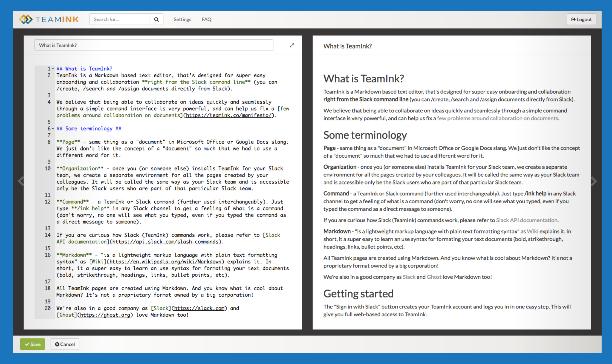
Task: Focus the 'Search for...' input field
Action: pos(120,19)
